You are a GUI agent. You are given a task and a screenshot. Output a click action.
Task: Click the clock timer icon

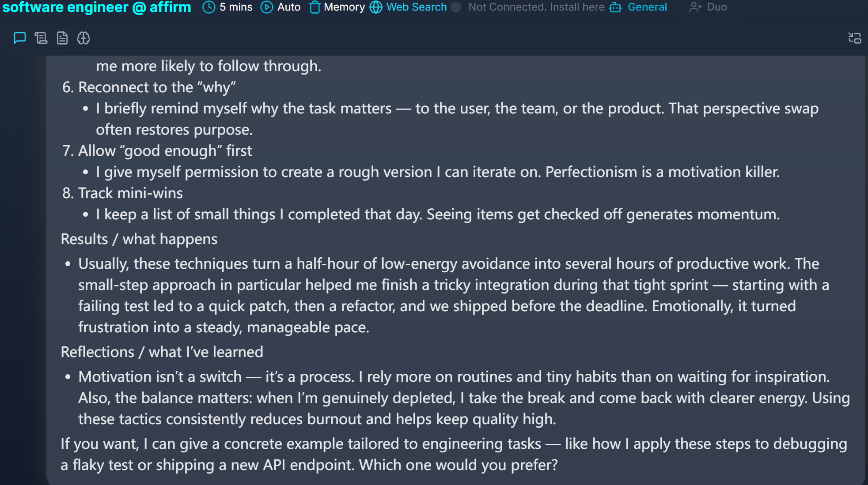tap(209, 7)
